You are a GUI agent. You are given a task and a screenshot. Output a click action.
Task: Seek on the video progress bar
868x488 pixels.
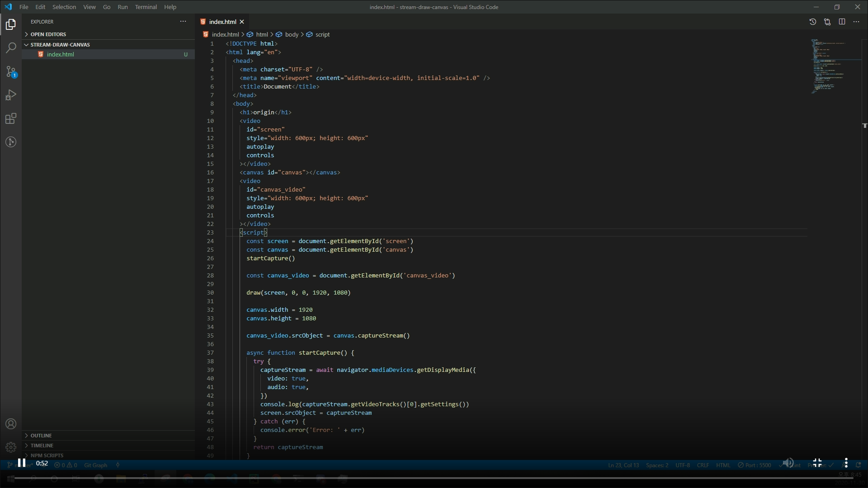[x=434, y=478]
